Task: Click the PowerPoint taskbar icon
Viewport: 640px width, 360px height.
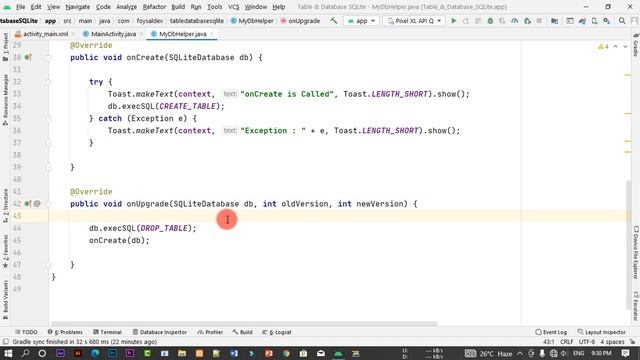Action: (x=269, y=353)
